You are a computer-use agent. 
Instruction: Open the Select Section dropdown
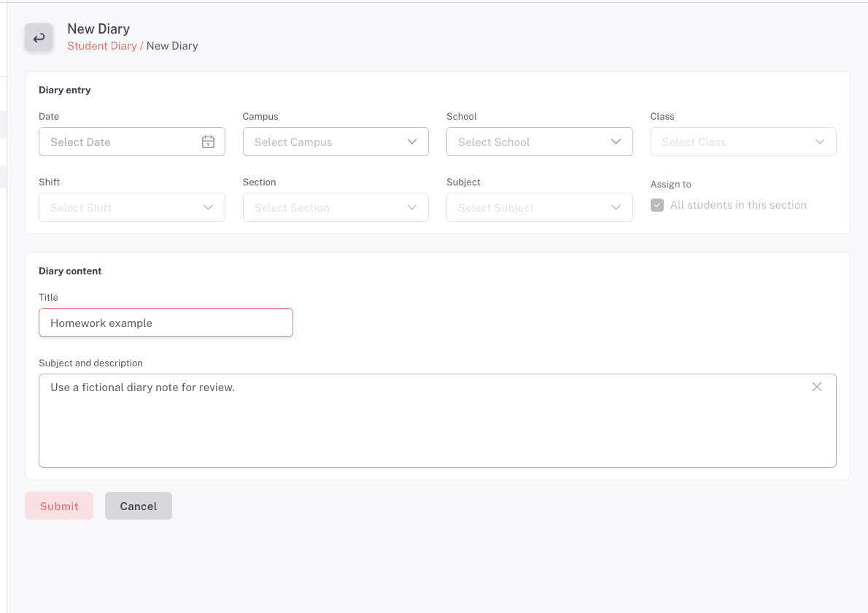(336, 208)
